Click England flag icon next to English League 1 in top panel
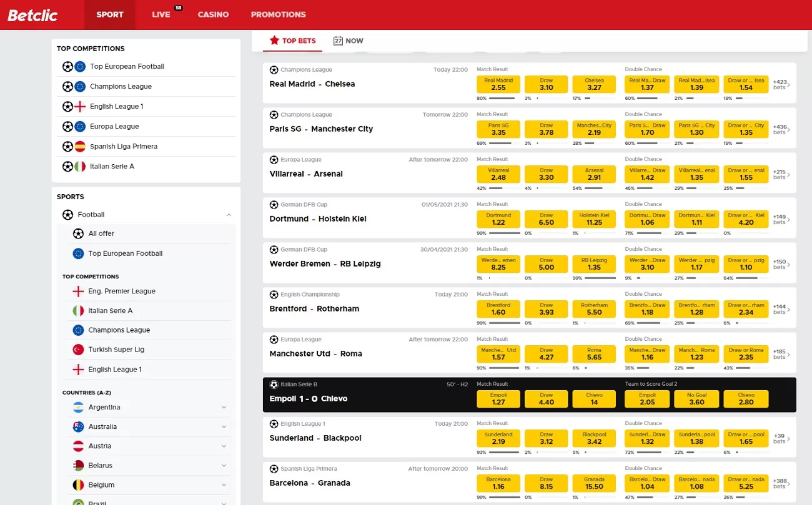 click(x=80, y=106)
